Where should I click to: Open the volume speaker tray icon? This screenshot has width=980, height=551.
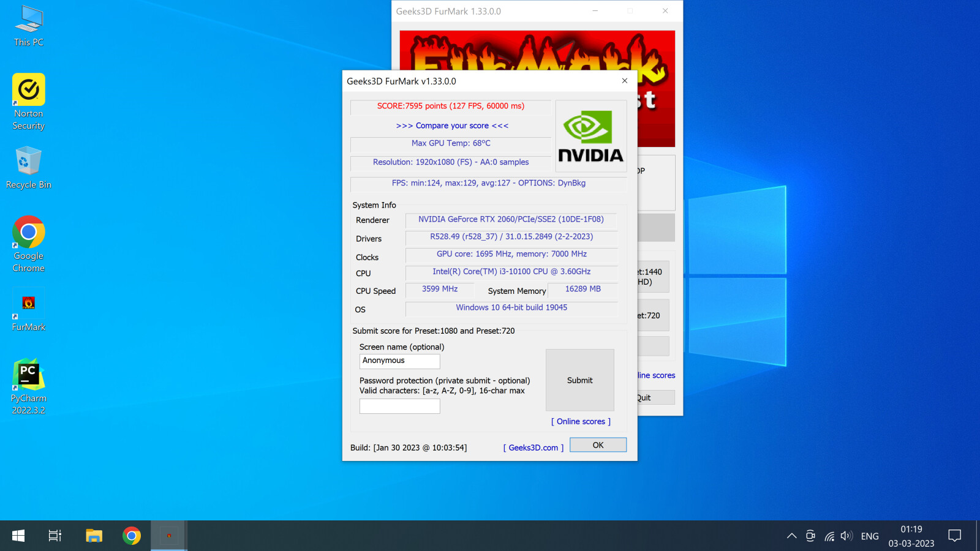tap(847, 536)
